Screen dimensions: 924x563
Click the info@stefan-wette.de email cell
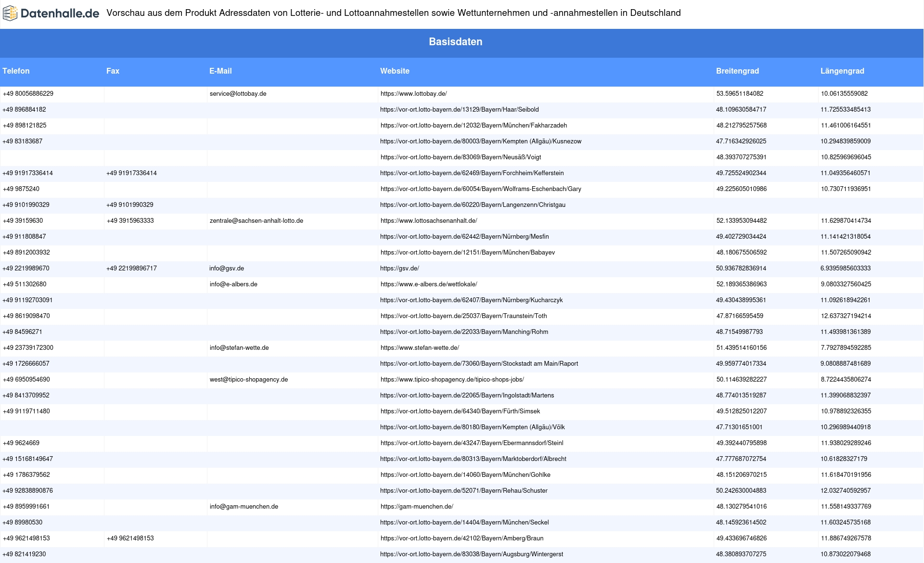[239, 348]
